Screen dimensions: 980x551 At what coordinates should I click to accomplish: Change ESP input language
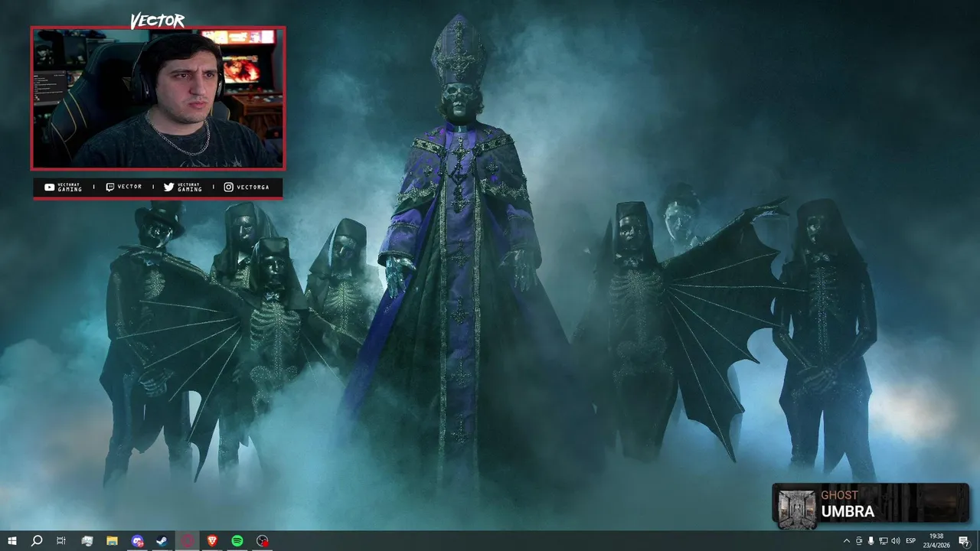tap(911, 541)
